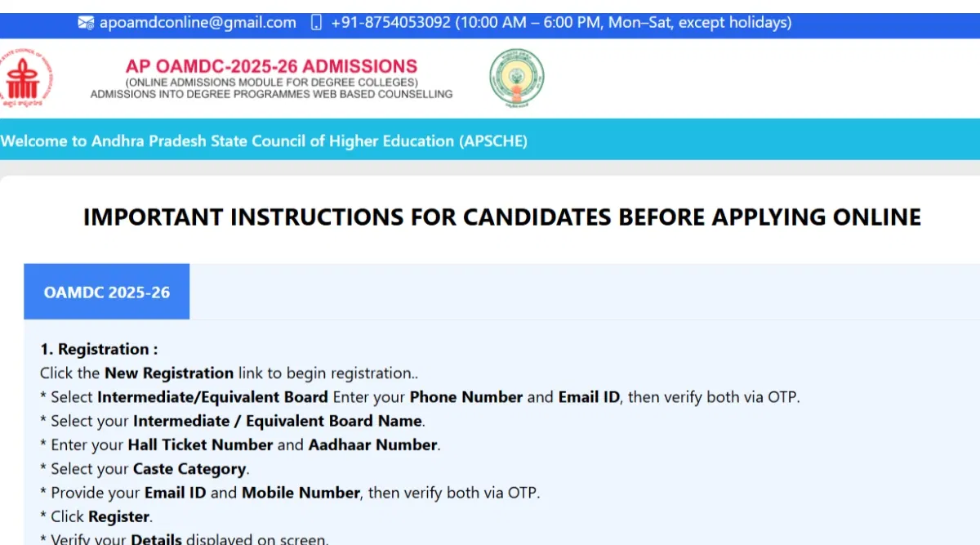This screenshot has width=980, height=545.
Task: Click the red APSCHE logo at the left
Action: coord(26,79)
